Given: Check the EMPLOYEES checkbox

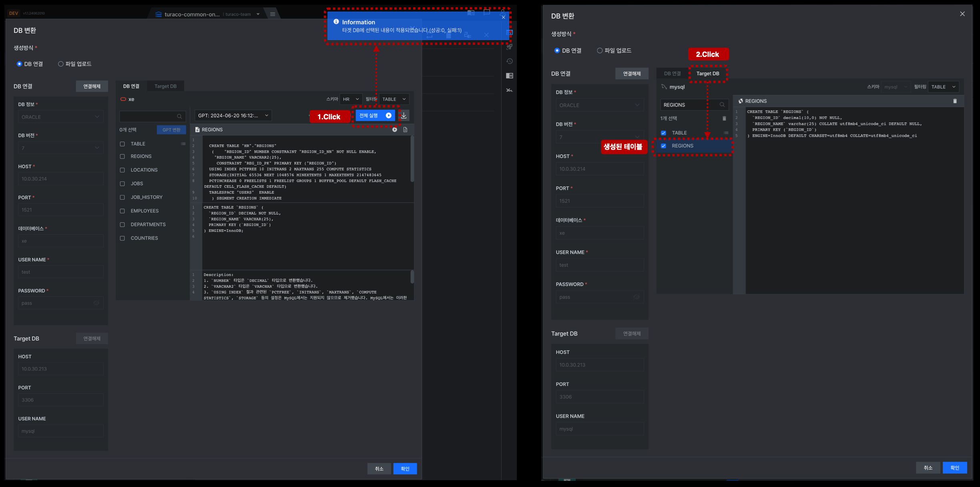Looking at the screenshot, I should pos(122,211).
